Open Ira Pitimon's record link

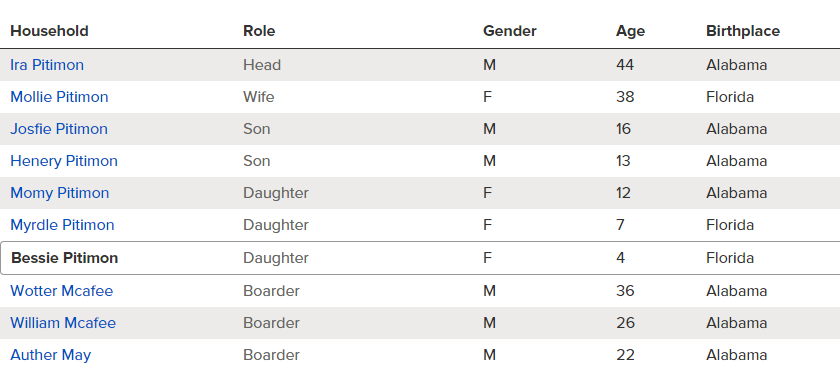pos(47,65)
